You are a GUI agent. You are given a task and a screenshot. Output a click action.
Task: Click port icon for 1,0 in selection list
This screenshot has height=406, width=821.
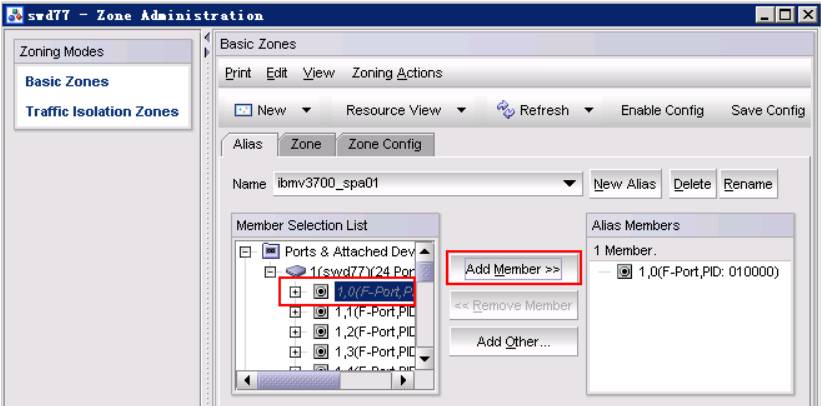click(x=321, y=292)
